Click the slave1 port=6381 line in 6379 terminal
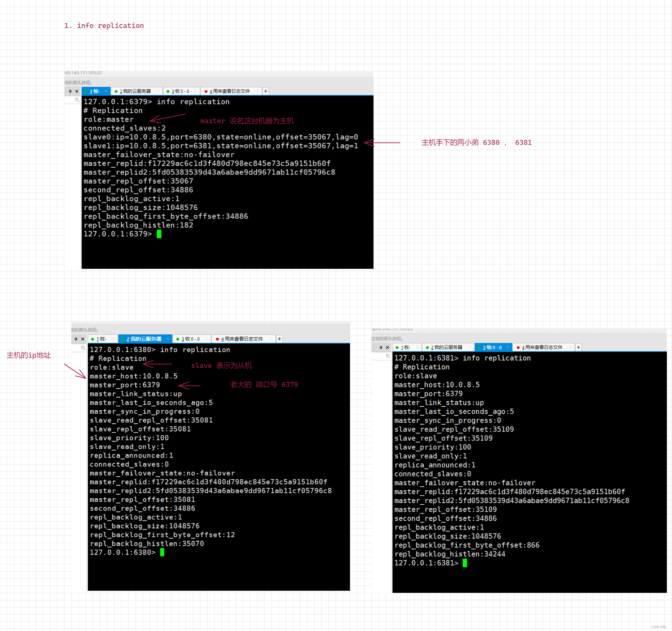Image resolution: width=672 pixels, height=631 pixels. point(221,146)
